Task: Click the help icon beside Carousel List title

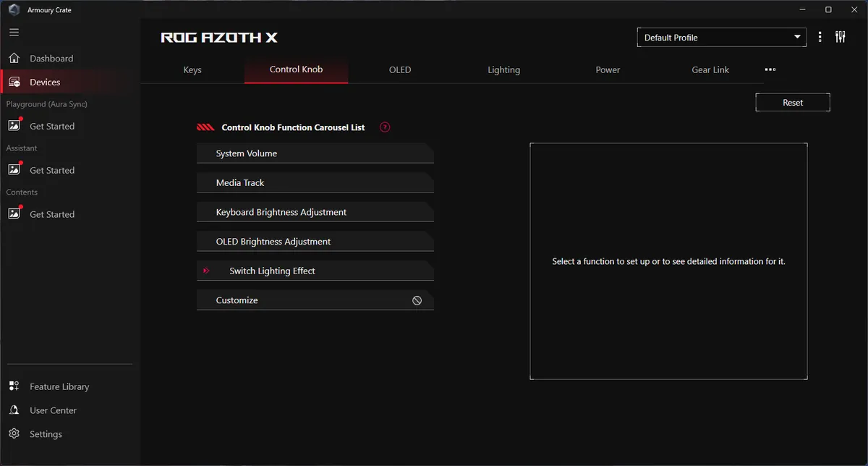Action: click(x=384, y=127)
